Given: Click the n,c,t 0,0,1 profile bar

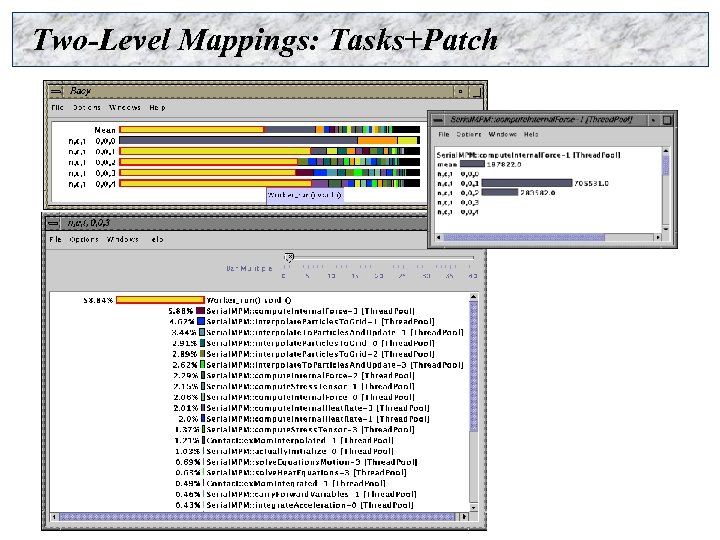Looking at the screenshot, I should click(x=270, y=151).
